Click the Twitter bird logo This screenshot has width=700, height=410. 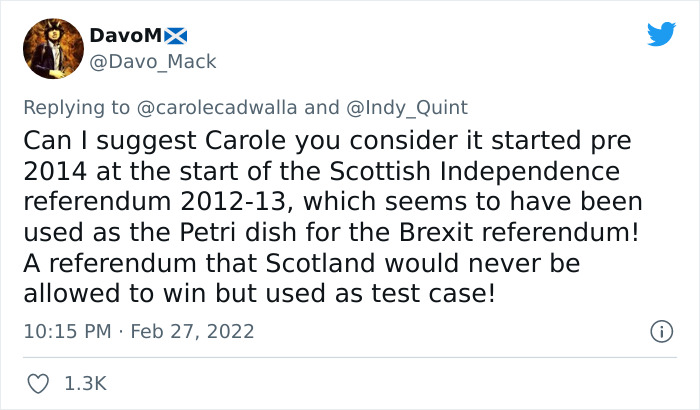tap(661, 34)
